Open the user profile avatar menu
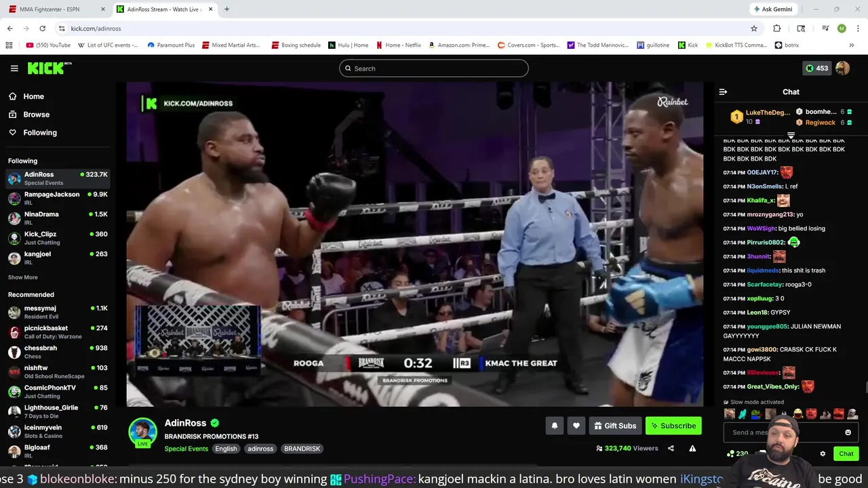This screenshot has width=868, height=488. click(x=843, y=68)
